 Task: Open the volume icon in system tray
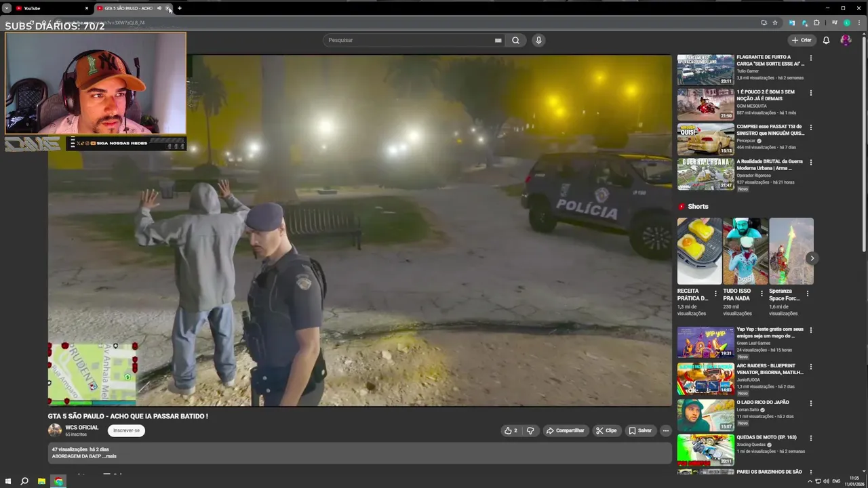click(x=825, y=481)
